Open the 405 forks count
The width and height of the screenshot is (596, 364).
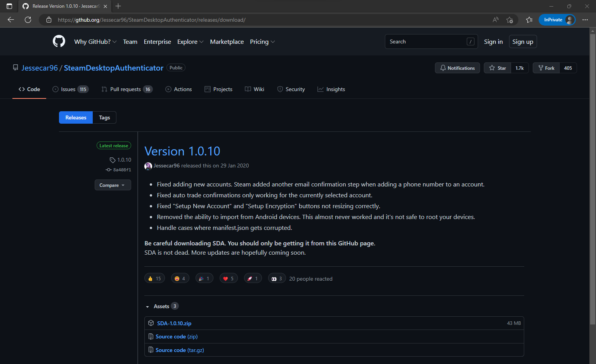tap(568, 68)
